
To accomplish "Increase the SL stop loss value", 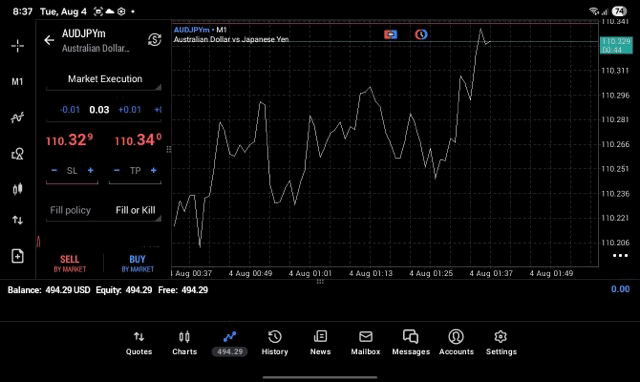I will [91, 170].
